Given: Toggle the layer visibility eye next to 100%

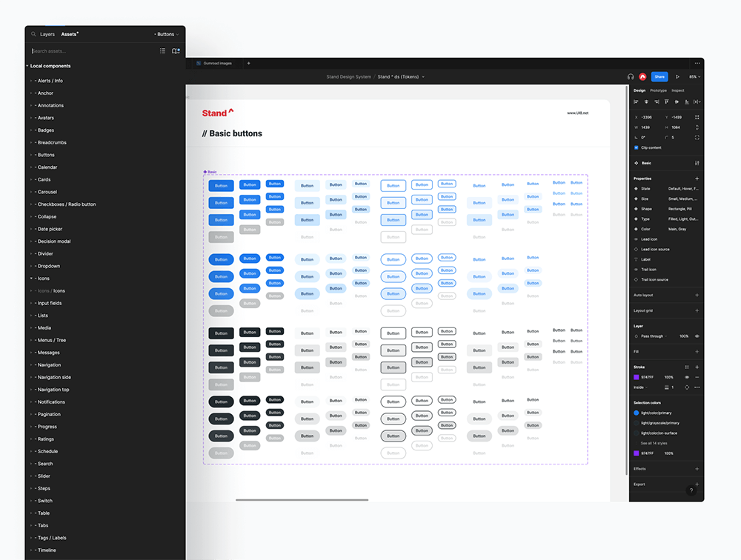Looking at the screenshot, I should coord(697,336).
